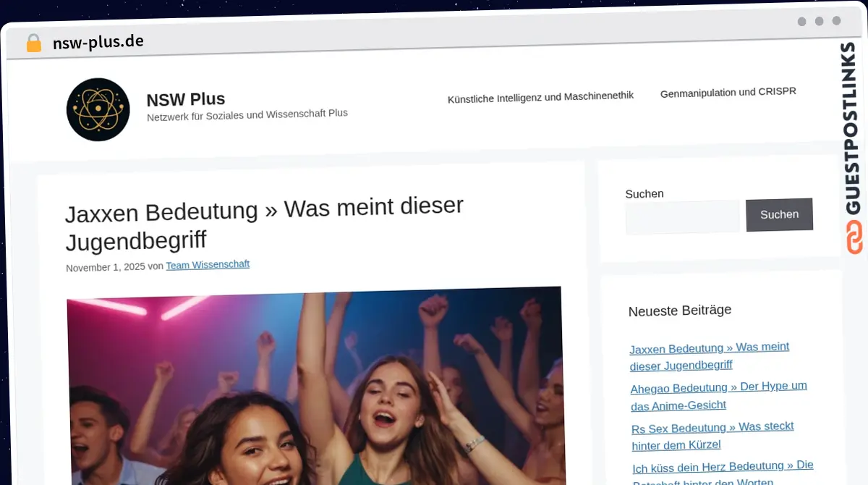Click the nsw-plus.de address text
The image size is (868, 485).
click(x=98, y=42)
